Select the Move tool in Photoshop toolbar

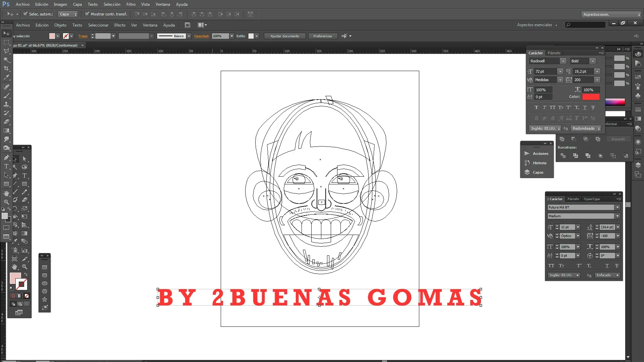click(x=6, y=33)
